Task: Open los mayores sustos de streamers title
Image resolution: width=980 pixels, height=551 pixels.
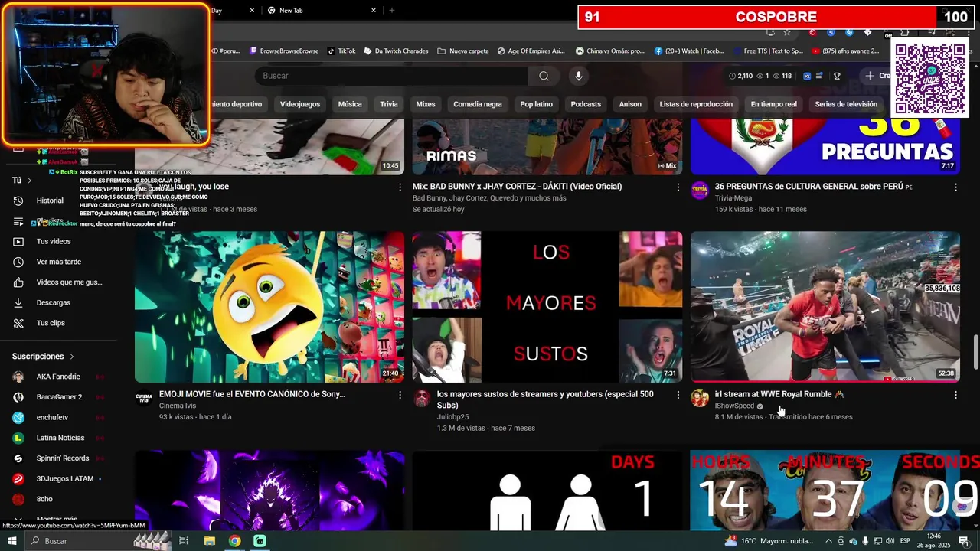Action: (x=545, y=399)
